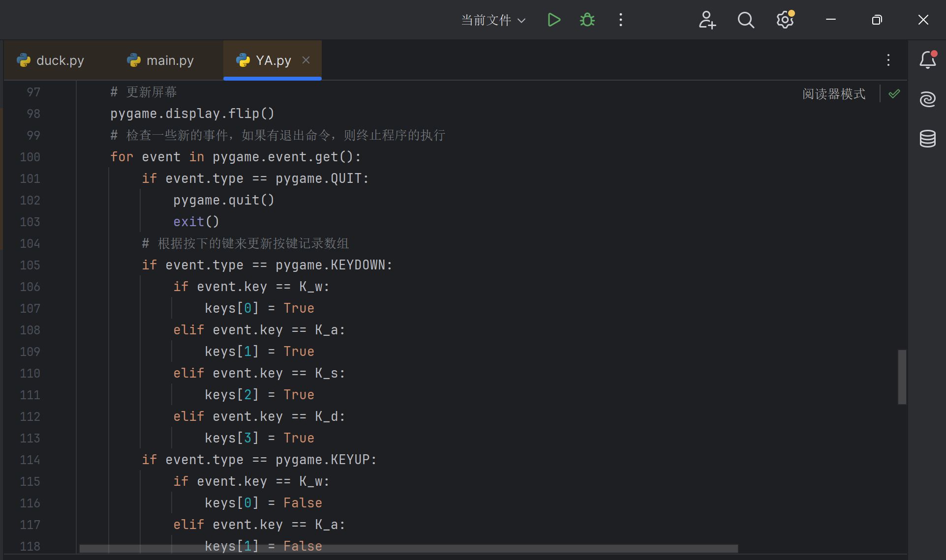Open AI assistant spiral icon
Viewport: 946px width, 560px height.
click(928, 99)
